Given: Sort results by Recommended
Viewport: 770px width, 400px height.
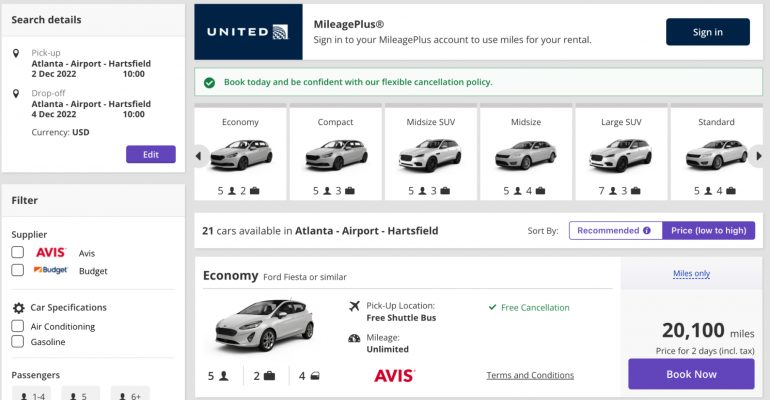Looking at the screenshot, I should pyautogui.click(x=608, y=230).
